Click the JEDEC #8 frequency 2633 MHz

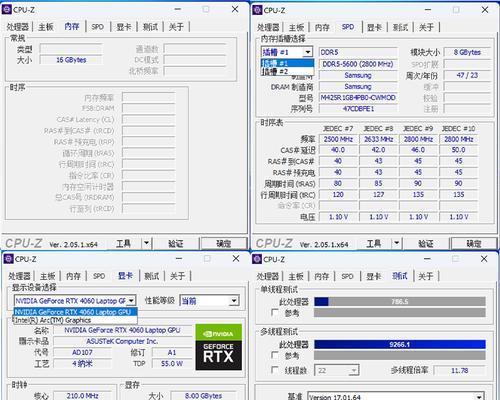pos(378,139)
